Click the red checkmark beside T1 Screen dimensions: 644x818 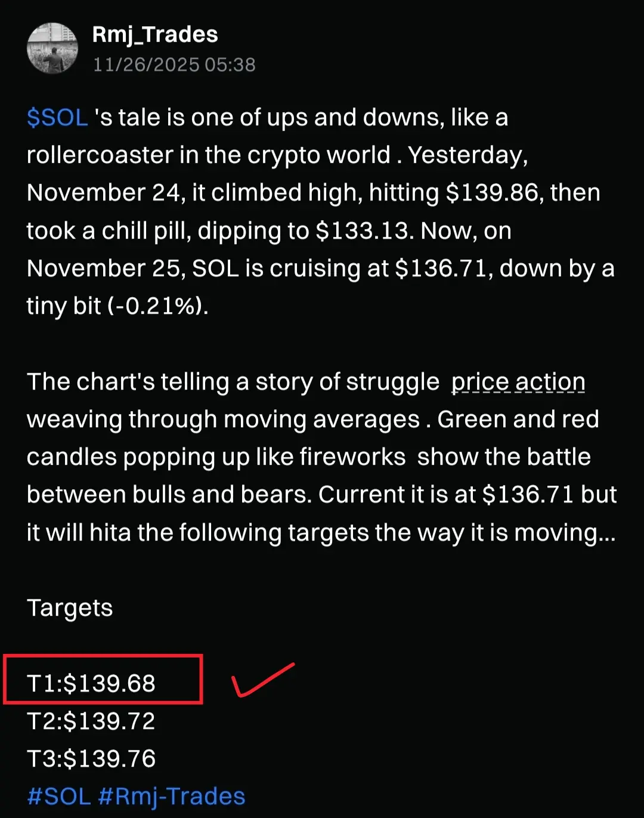[x=262, y=680]
